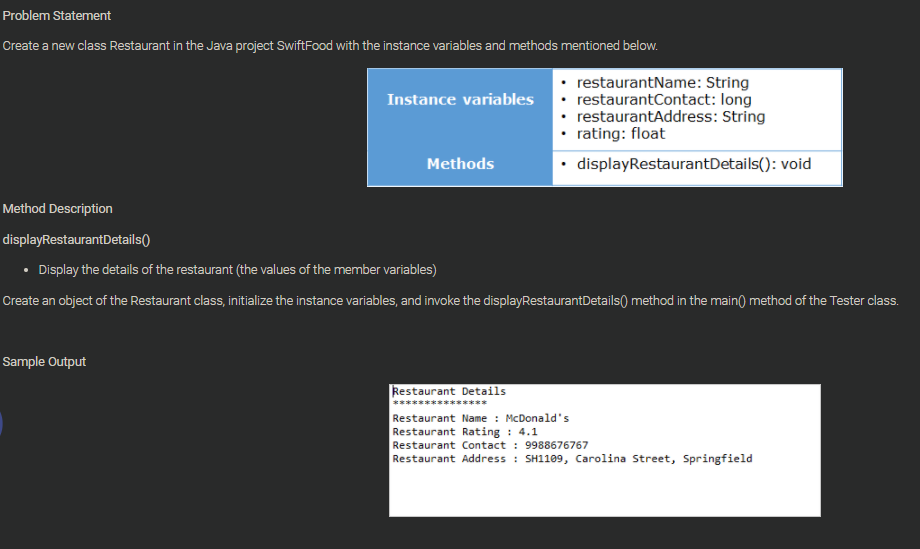
Task: Click the 'Problem Statement' heading
Action: pos(56,16)
